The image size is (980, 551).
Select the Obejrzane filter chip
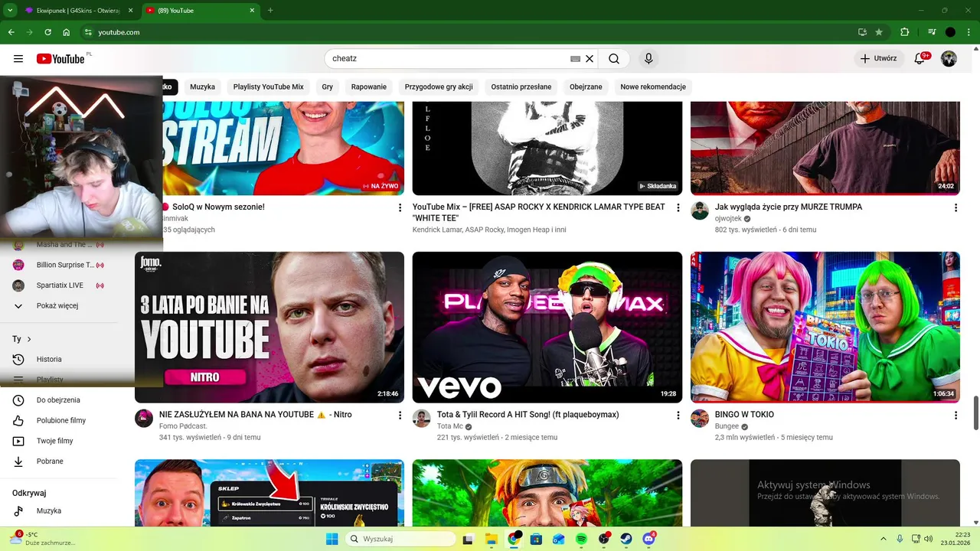(x=586, y=86)
